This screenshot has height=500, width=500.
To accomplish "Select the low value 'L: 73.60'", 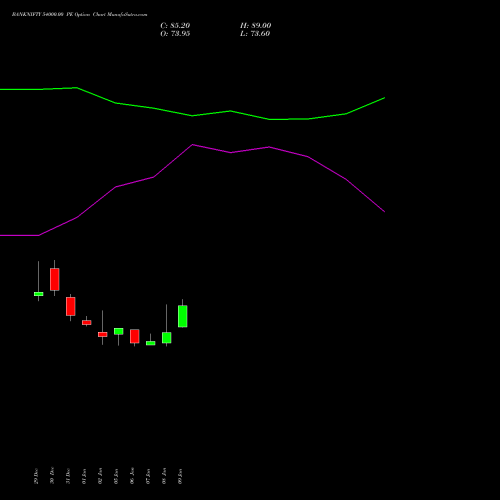I will pyautogui.click(x=255, y=34).
